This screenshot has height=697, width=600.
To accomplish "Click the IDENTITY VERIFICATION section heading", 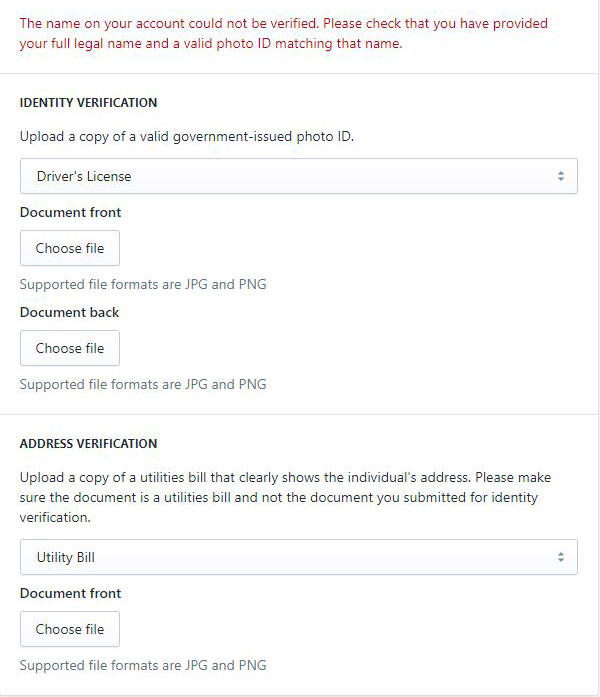I will pos(89,102).
